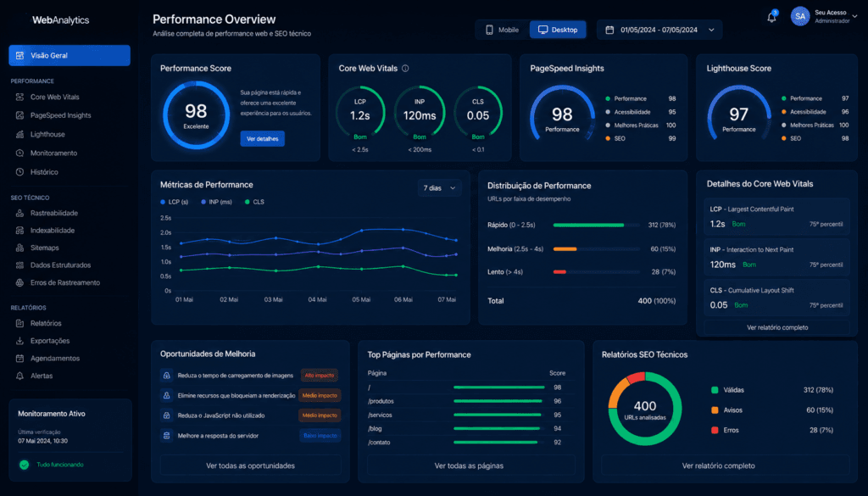
Task: Click Ver todas as oportunidades
Action: [250, 465]
